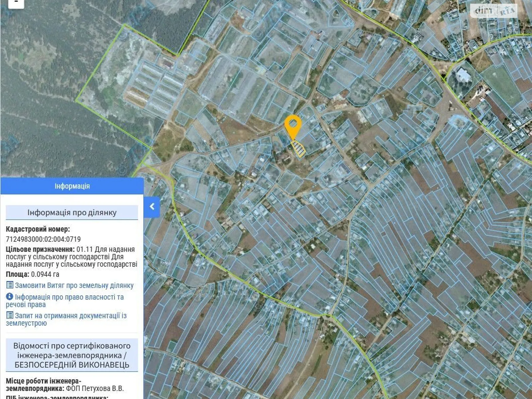Select the Інформація tab header
This screenshot has width=532, height=399.
[72, 186]
